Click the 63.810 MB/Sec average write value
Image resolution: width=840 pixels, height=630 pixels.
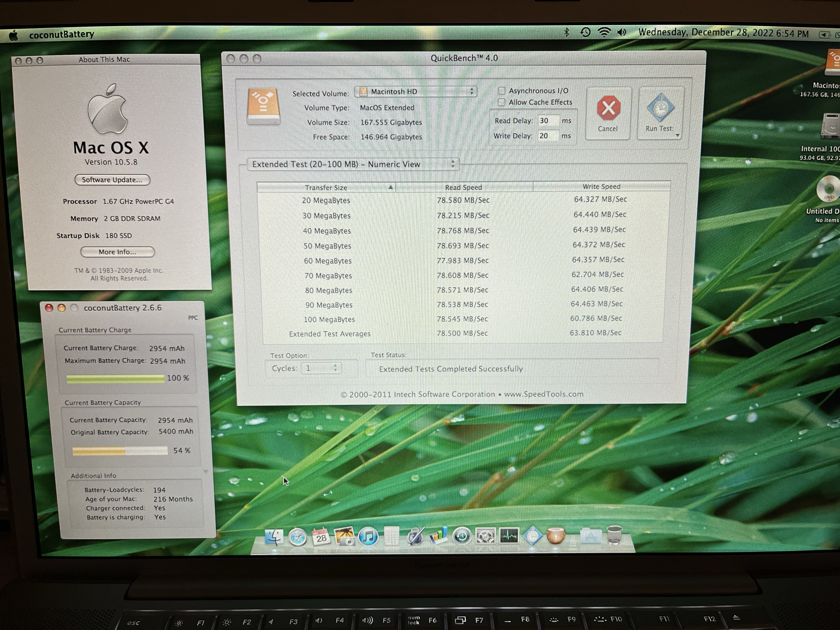click(596, 333)
